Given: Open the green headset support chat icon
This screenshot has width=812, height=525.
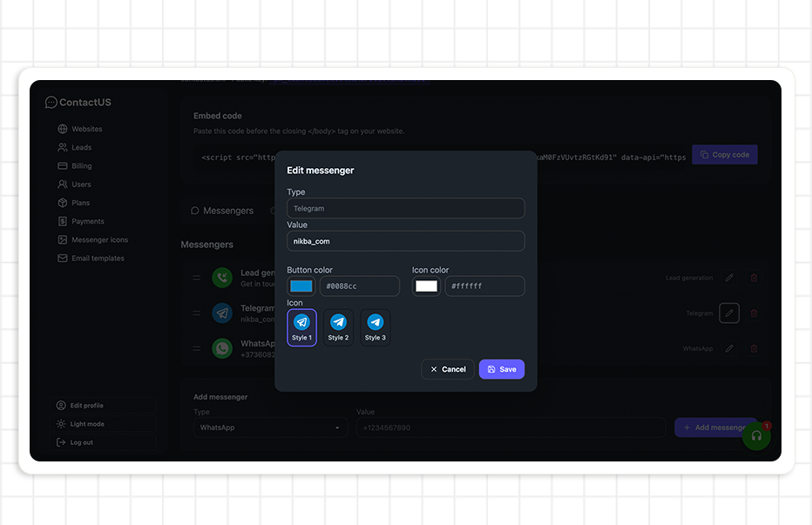Looking at the screenshot, I should (756, 435).
